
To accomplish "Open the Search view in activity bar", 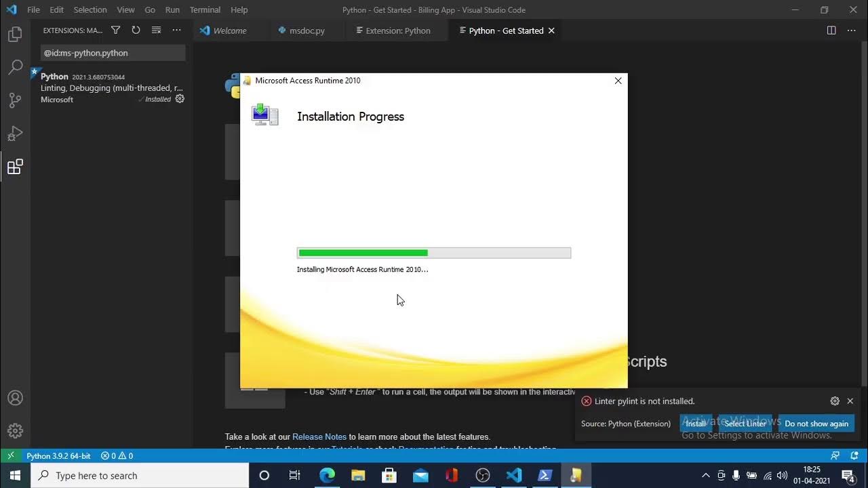I will pyautogui.click(x=15, y=67).
